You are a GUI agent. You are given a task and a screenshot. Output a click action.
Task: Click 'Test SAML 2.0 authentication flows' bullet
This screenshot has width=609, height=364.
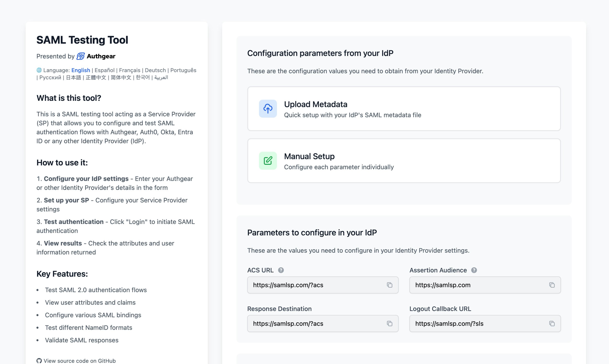coord(96,290)
